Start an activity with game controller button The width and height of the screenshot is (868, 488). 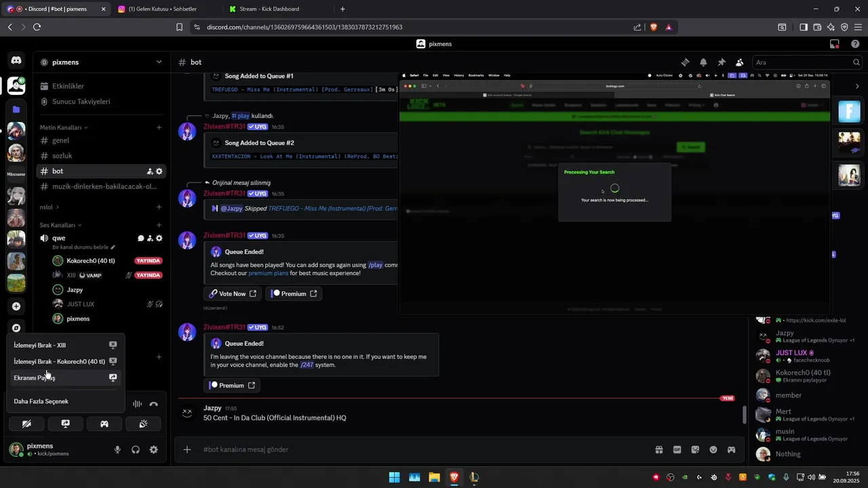pyautogui.click(x=104, y=424)
